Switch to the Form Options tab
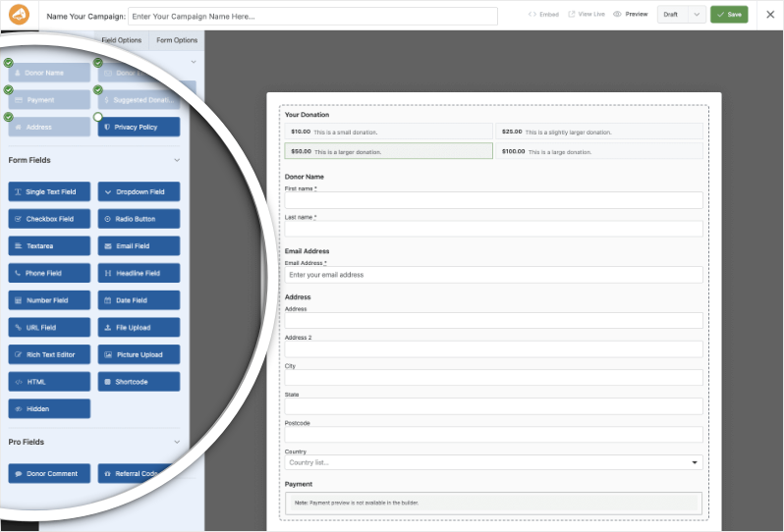This screenshot has width=784, height=532. pos(177,40)
